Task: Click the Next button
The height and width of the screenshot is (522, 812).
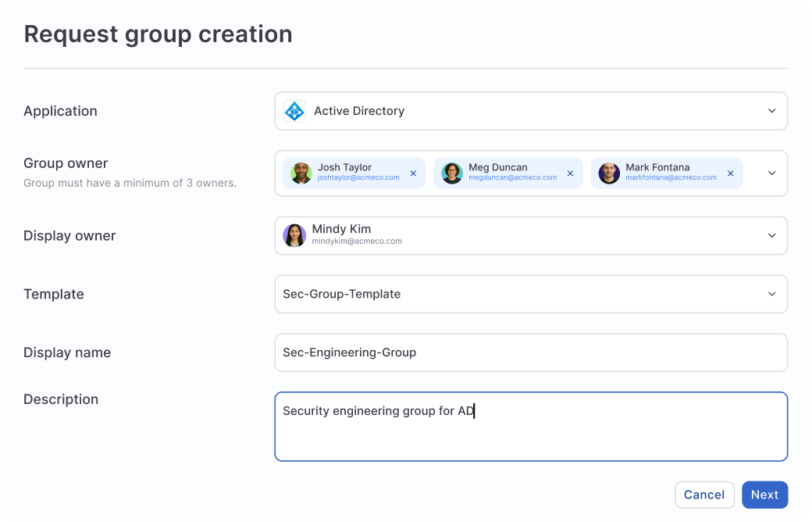Action: (764, 495)
